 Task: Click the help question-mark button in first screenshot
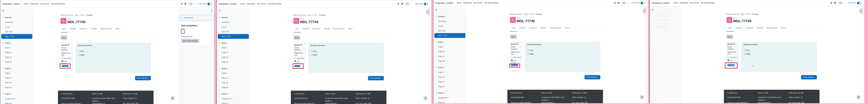click(x=173, y=98)
